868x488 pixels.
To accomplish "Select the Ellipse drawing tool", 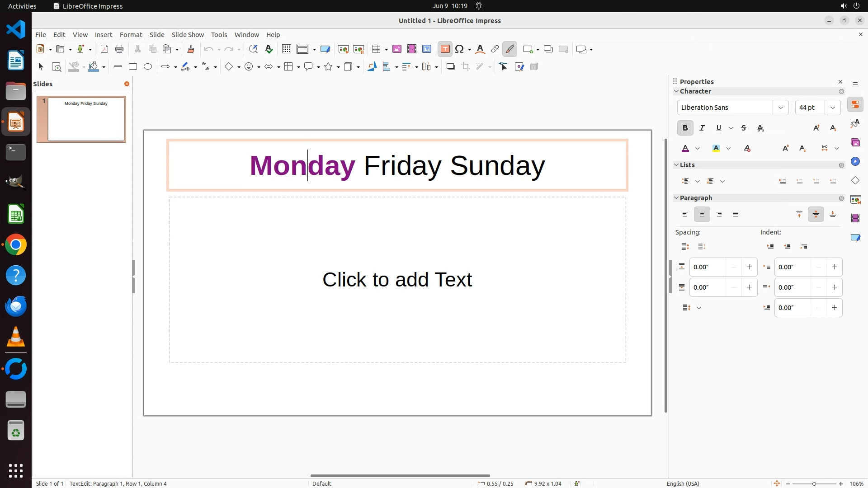I will [x=148, y=67].
